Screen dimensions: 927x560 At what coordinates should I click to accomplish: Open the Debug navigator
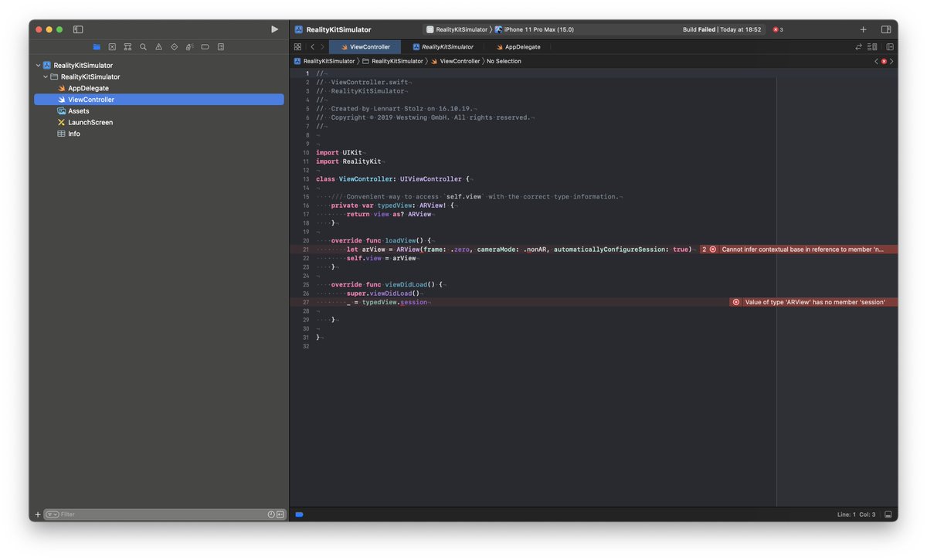(x=189, y=47)
